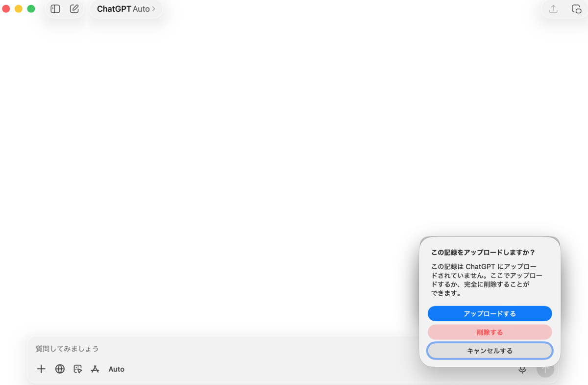Select the dialog heading この記録をアップロードしますか？
Screen dimensions: 588x385
[483, 252]
